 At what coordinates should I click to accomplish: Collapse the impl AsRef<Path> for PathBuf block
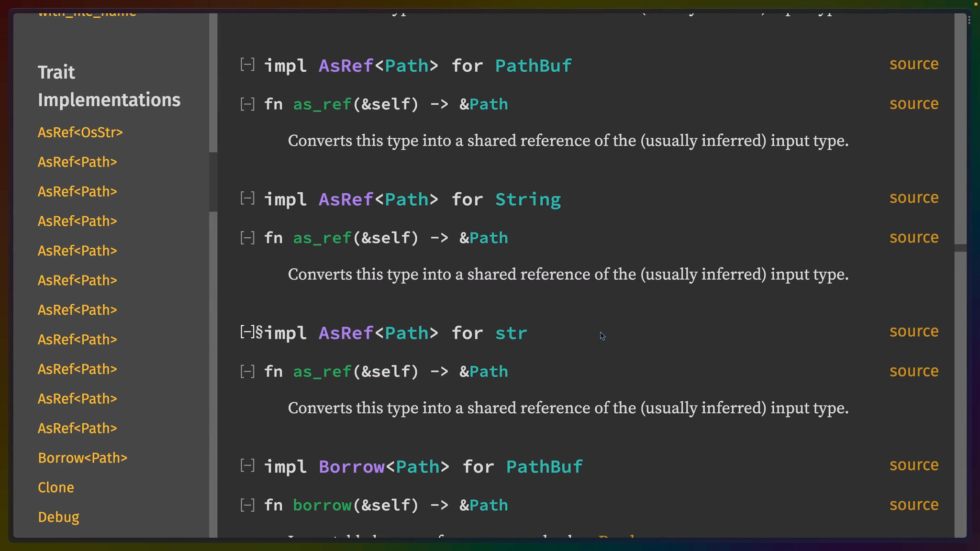[247, 65]
